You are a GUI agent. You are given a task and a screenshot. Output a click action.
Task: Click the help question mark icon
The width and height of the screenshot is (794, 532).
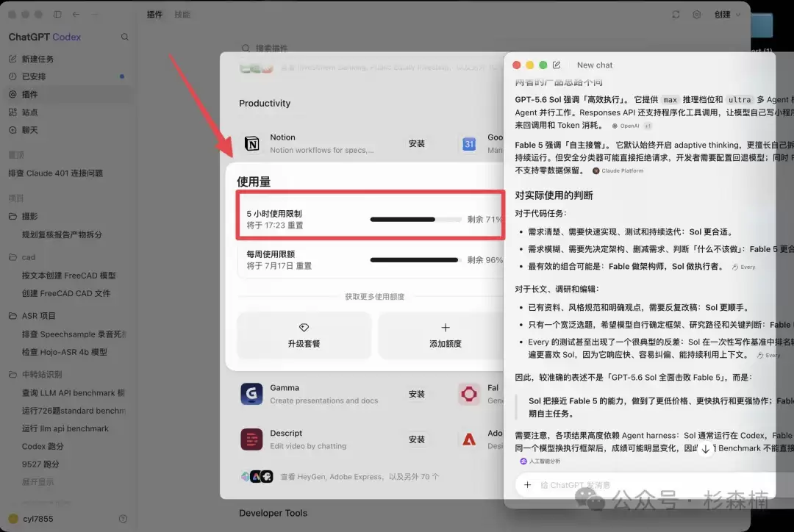pos(123,519)
